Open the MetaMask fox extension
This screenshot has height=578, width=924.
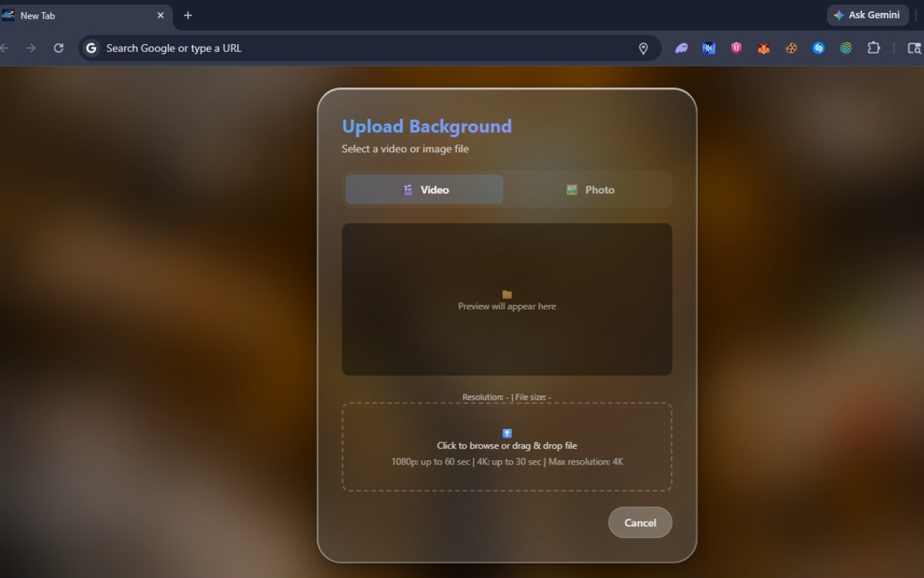point(764,48)
